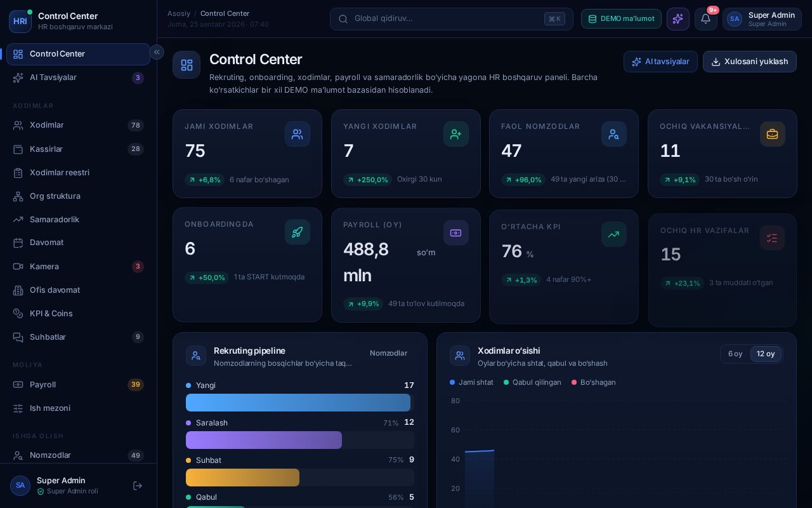Click the user-search icon on the Faol Nomzodlar card

[x=614, y=134]
